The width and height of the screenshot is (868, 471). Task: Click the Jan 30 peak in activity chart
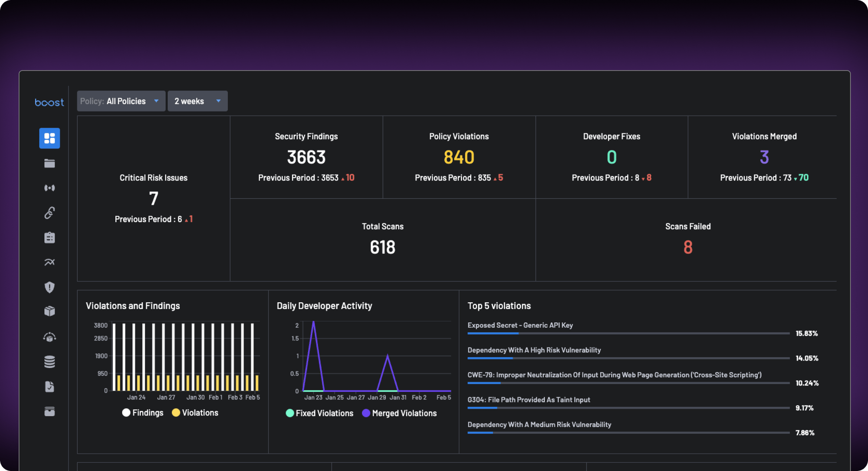(x=388, y=356)
